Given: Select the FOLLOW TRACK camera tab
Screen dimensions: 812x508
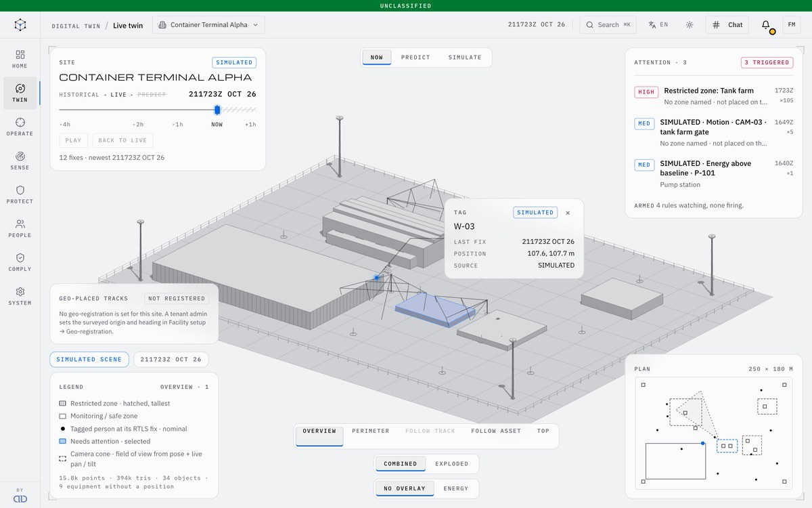Looking at the screenshot, I should (x=430, y=431).
